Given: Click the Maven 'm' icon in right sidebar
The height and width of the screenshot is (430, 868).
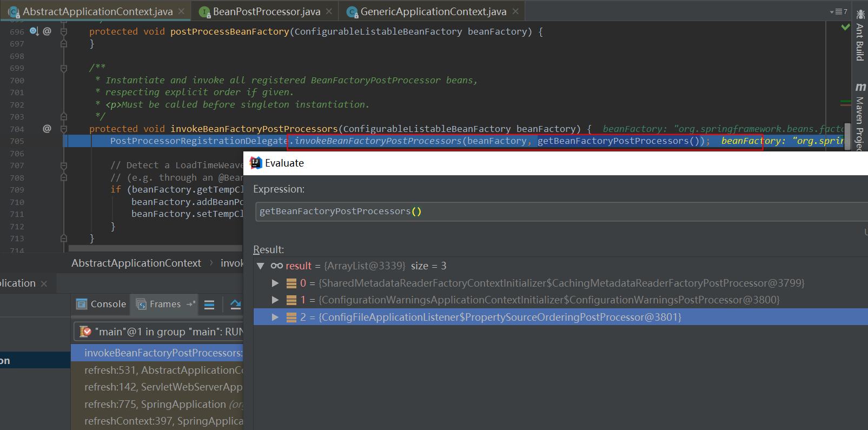Looking at the screenshot, I should point(860,87).
